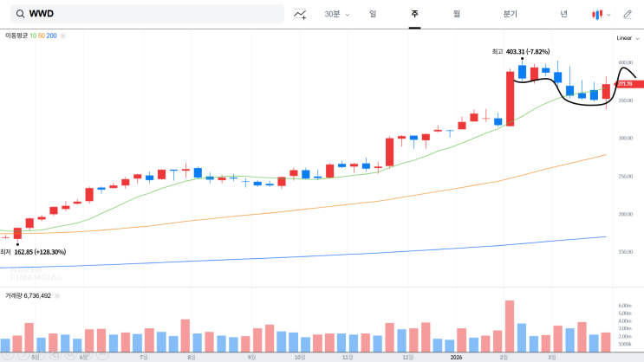Viewport: 644px width, 362px height.
Task: Click the 400.00 price axis label
Action: coord(626,63)
